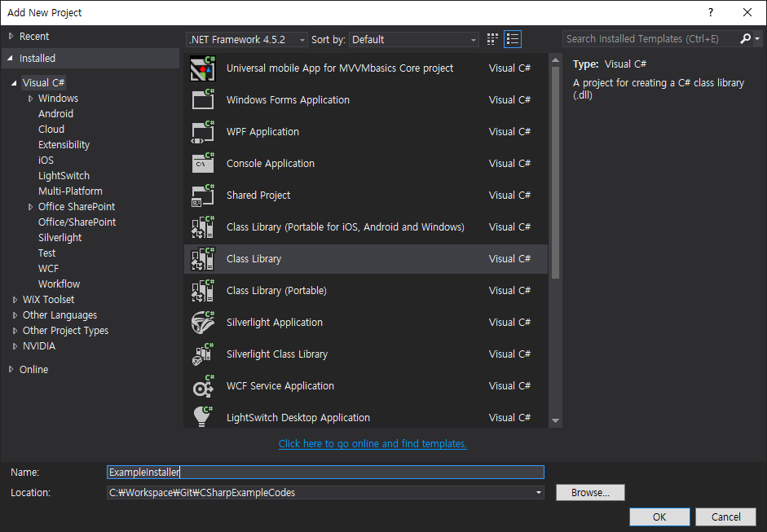Image resolution: width=767 pixels, height=532 pixels.
Task: Click the Class Library (Portable) template icon
Action: click(202, 291)
